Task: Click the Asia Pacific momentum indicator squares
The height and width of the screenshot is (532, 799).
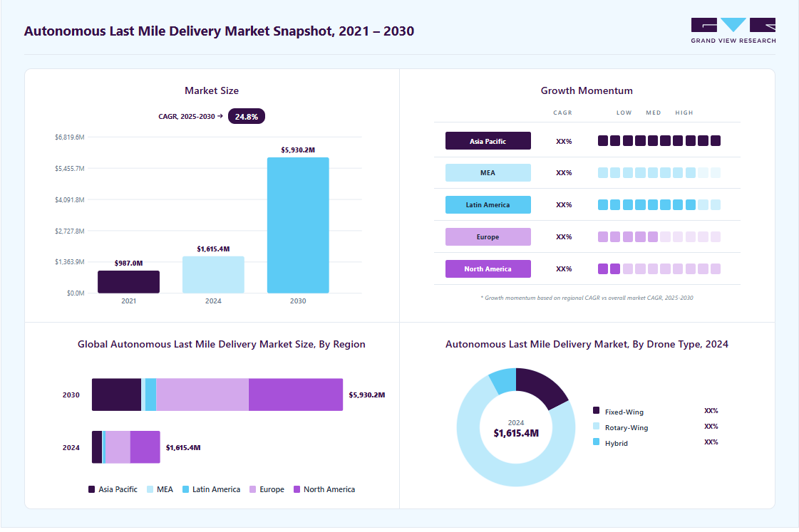Action: [659, 140]
